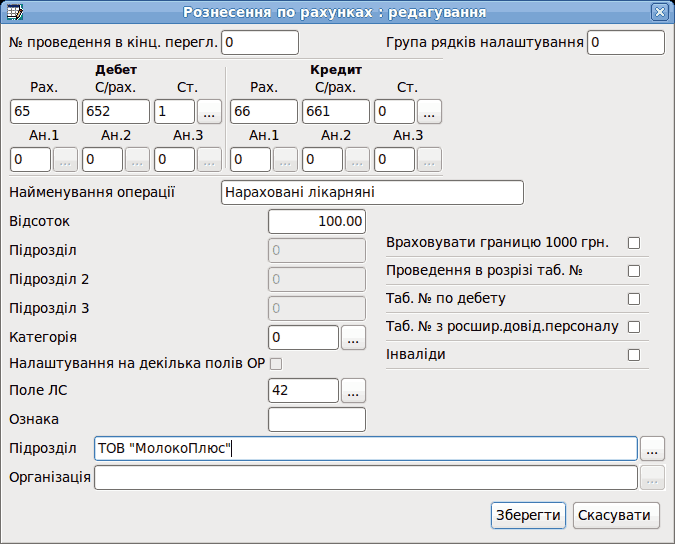Toggle Проведення в розрізі таб. № checkbox
The height and width of the screenshot is (544, 675).
point(634,271)
